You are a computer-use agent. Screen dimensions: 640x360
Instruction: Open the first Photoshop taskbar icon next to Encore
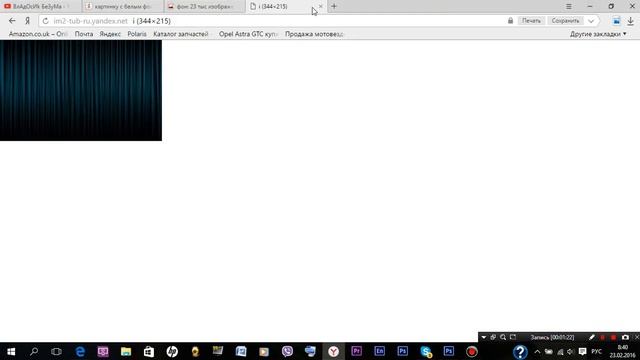pyautogui.click(x=402, y=351)
